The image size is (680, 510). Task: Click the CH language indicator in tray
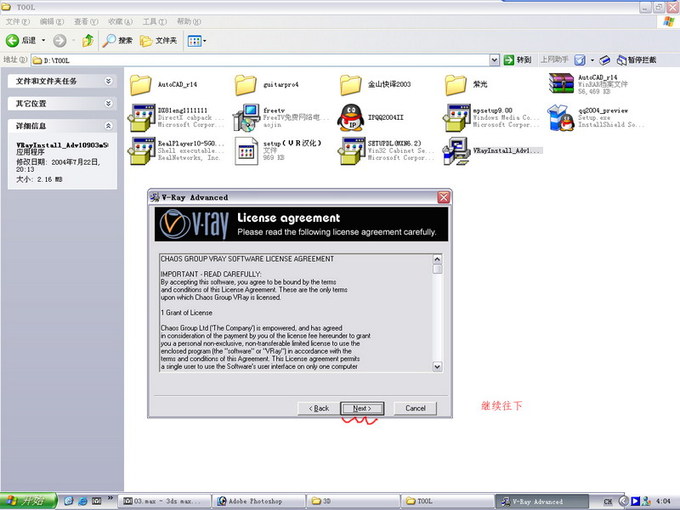coord(608,501)
